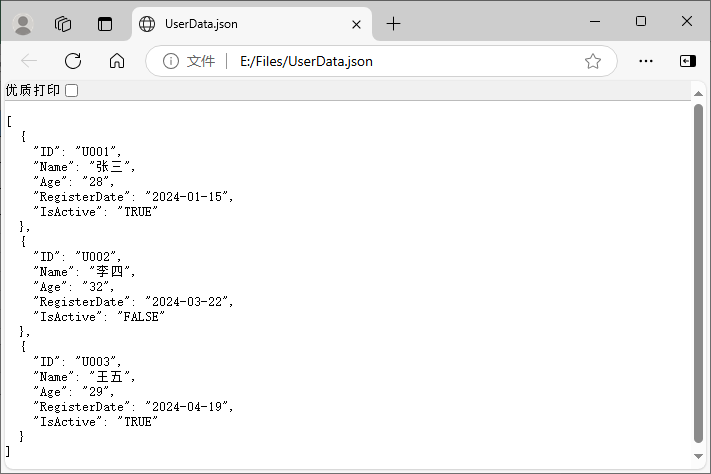Close the browser window
This screenshot has height=474, width=711.
pyautogui.click(x=687, y=21)
